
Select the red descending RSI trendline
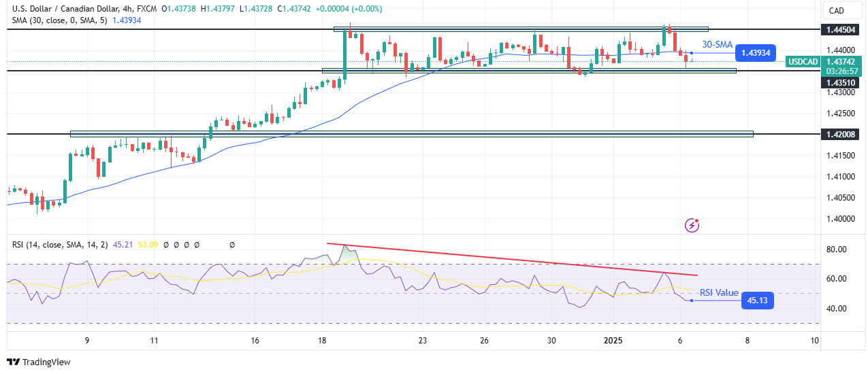click(512, 259)
